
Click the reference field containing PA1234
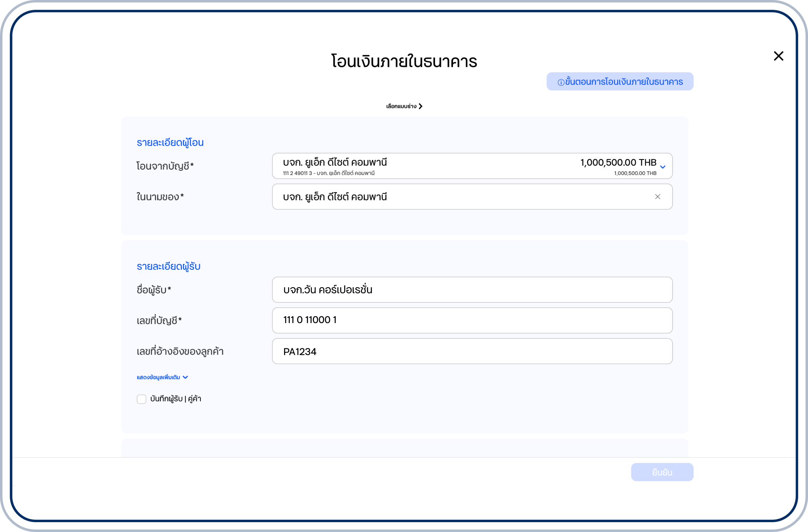click(x=472, y=351)
